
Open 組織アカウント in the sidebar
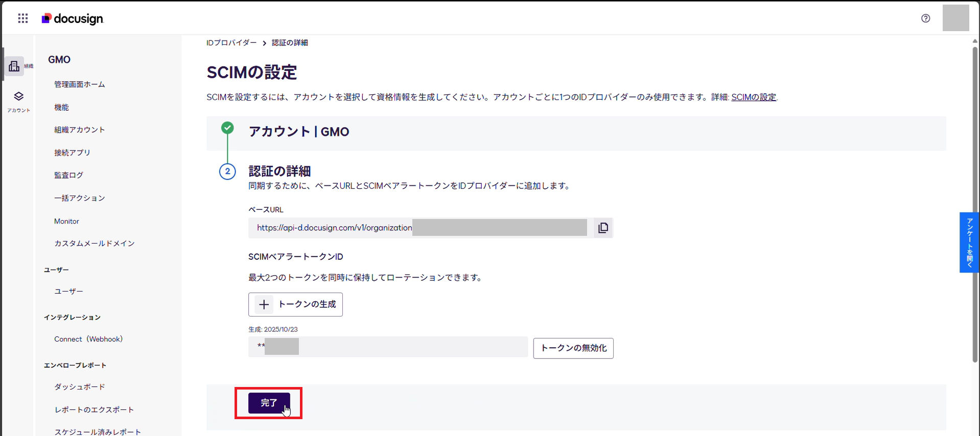tap(80, 130)
